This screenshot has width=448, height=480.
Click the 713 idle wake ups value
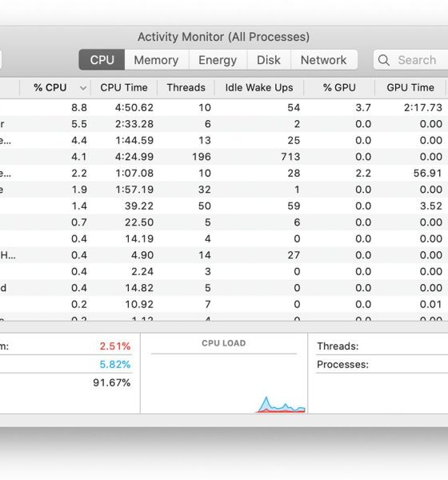point(290,157)
